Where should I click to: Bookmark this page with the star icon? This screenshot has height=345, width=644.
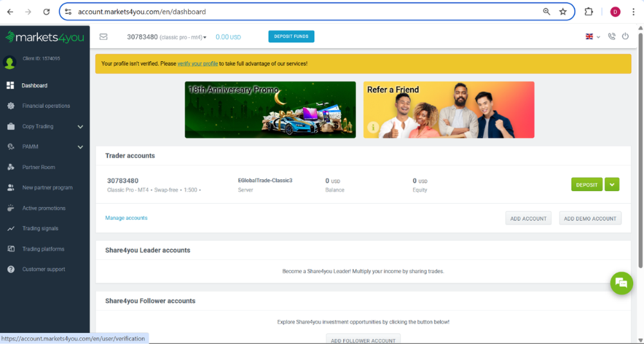tap(563, 12)
